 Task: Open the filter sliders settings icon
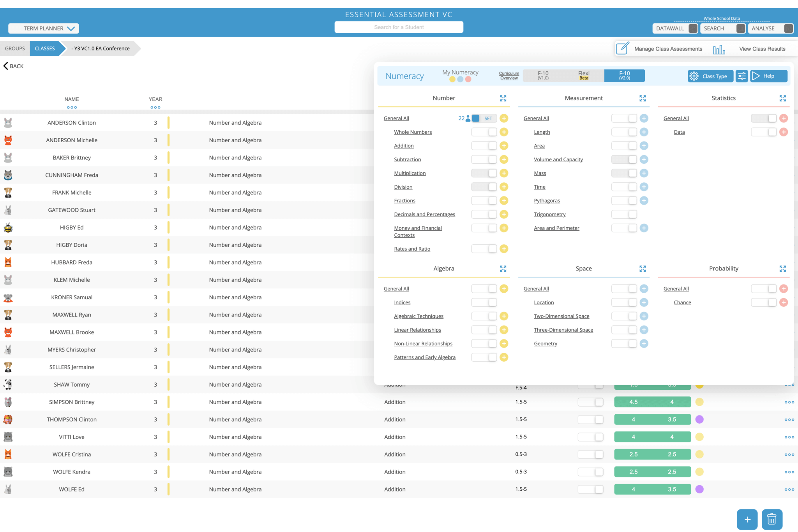742,76
